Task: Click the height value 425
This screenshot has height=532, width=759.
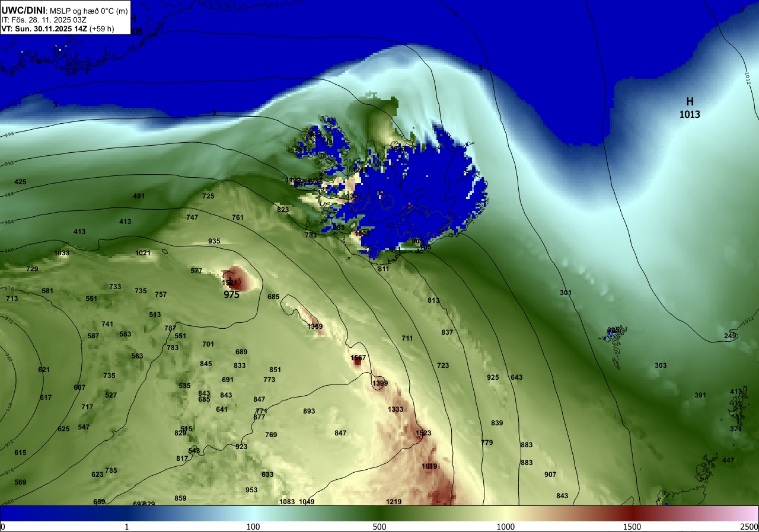Action: tap(20, 182)
